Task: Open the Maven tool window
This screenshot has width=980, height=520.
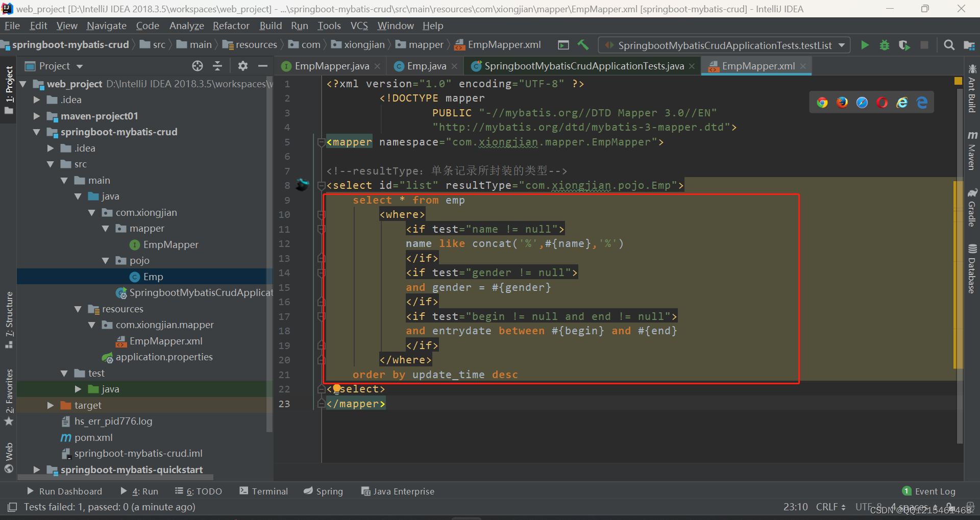Action: point(972,150)
